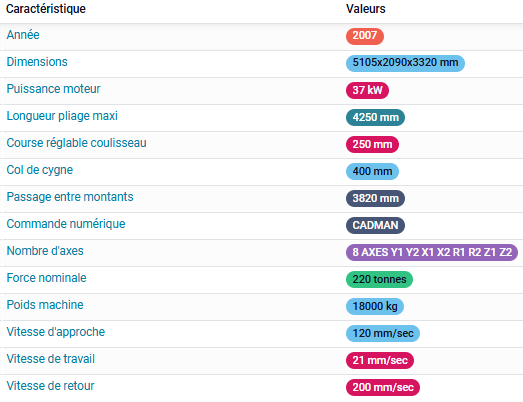Click the Caractéristique column header
The width and height of the screenshot is (523, 402).
[46, 9]
